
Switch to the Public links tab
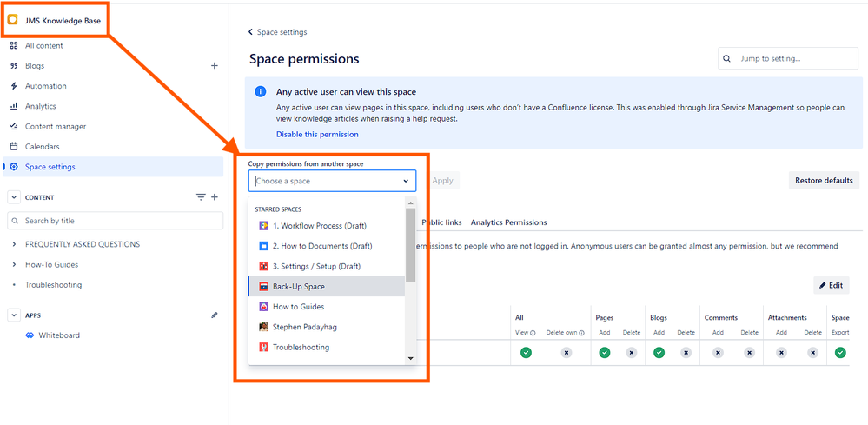pos(441,222)
